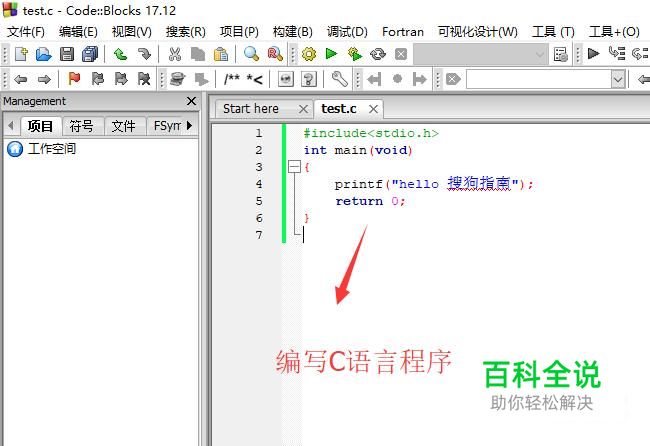Viewport: 650px width, 446px height.
Task: Paste from clipboard icon
Action: 221,54
